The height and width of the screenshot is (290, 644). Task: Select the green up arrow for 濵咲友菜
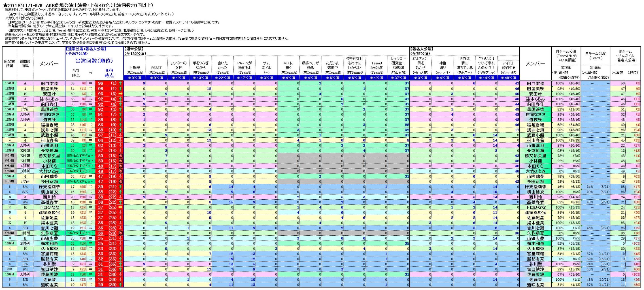click(120, 285)
